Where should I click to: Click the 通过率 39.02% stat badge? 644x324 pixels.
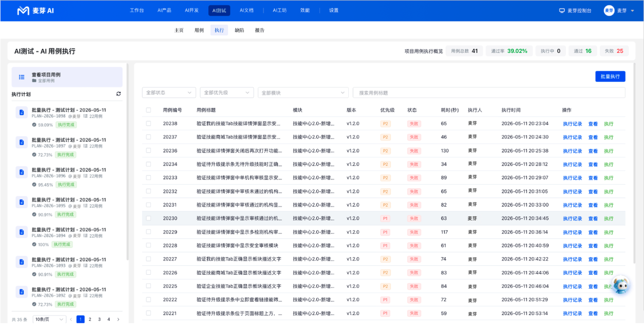click(509, 51)
